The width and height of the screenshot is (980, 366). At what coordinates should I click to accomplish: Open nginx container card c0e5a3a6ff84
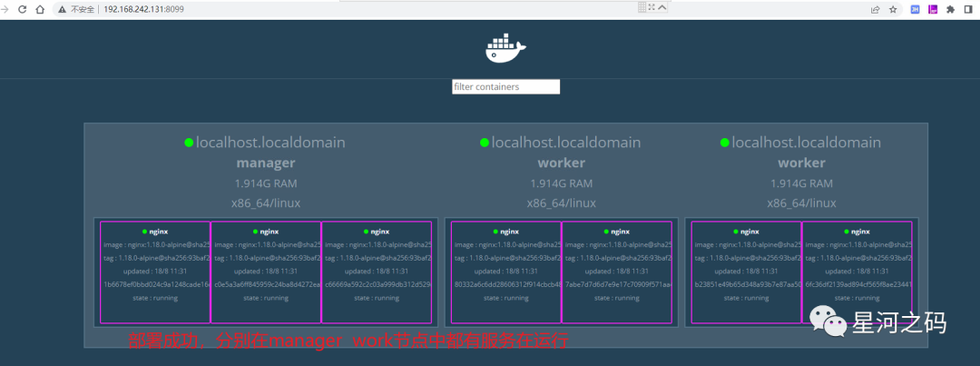[266, 272]
